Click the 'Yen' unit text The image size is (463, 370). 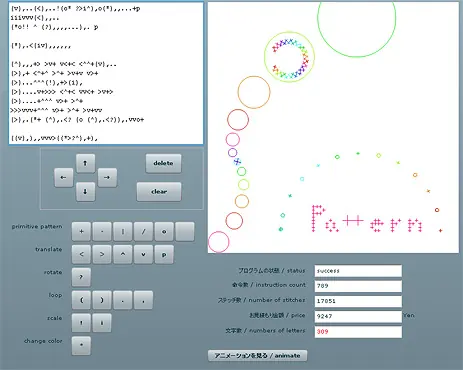[x=409, y=315]
